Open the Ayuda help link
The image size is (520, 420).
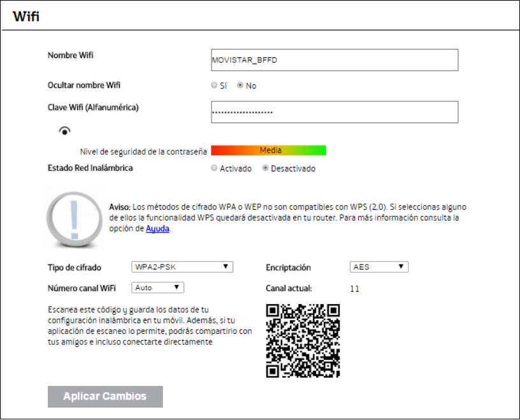click(x=157, y=229)
